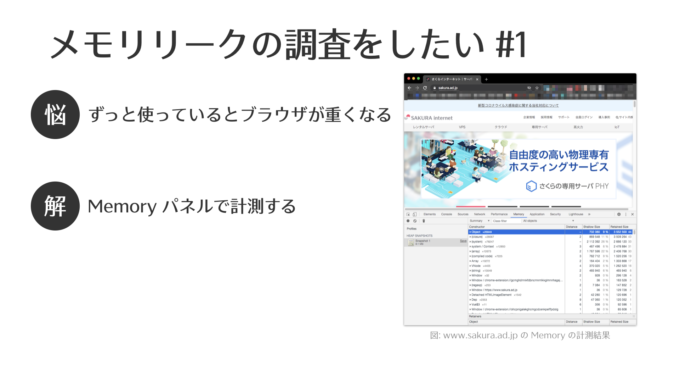Open the All objects filter dropdown
Image resolution: width=680 pixels, height=383 pixels.
[x=548, y=221]
